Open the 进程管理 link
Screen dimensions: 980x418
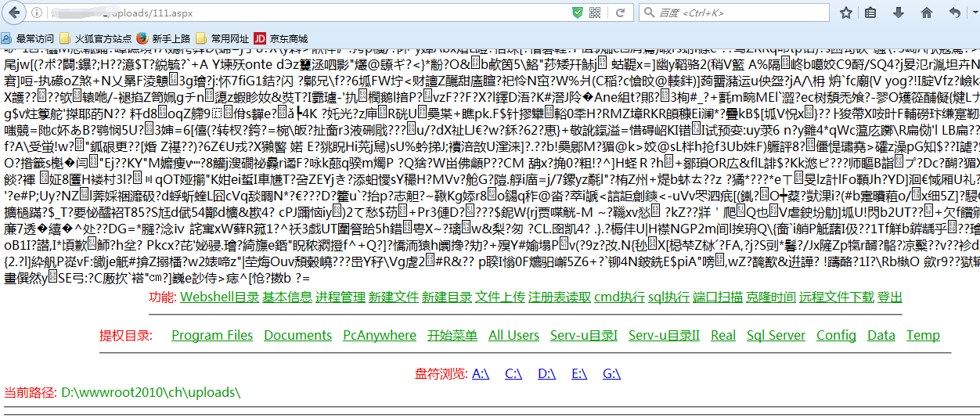340,297
